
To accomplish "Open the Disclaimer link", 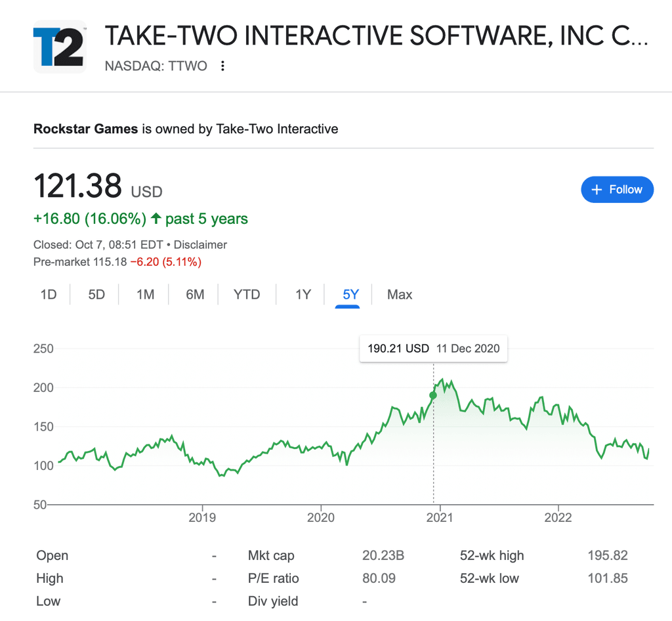I will pyautogui.click(x=200, y=245).
